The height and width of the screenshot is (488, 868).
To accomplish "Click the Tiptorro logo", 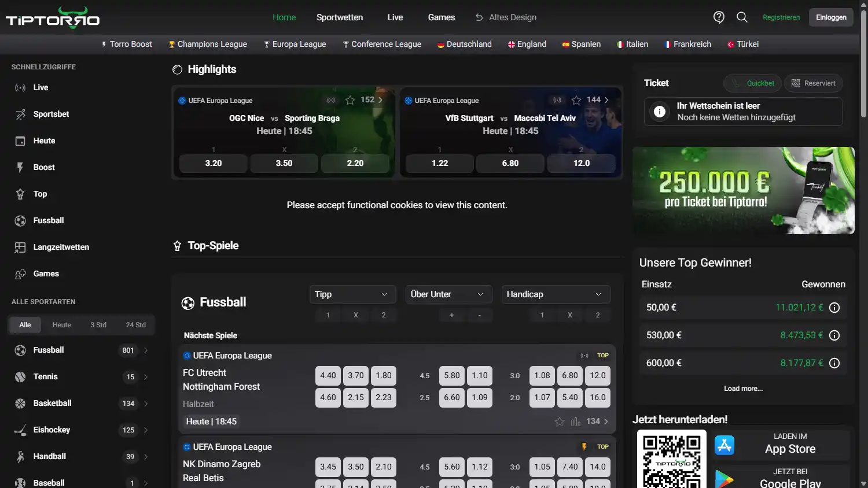I will (53, 17).
